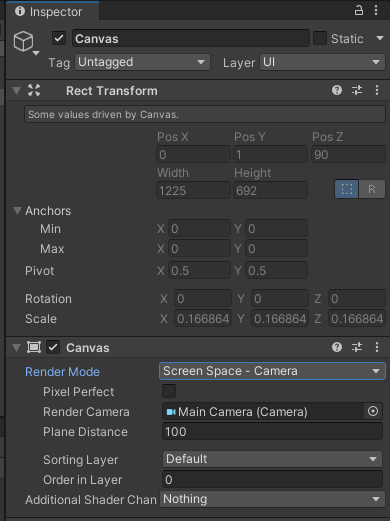The width and height of the screenshot is (390, 521).
Task: Click the Plane Distance label
Action: point(85,432)
